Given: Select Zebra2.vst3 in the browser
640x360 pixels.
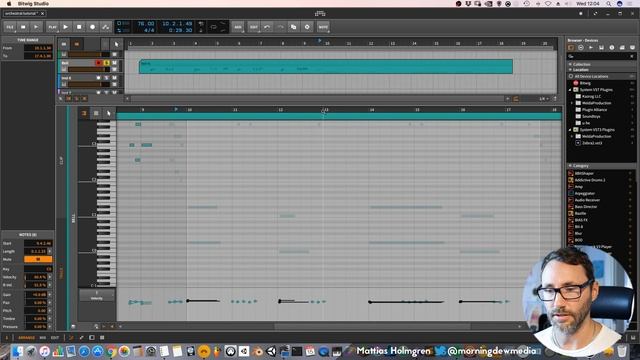Looking at the screenshot, I should (x=592, y=143).
